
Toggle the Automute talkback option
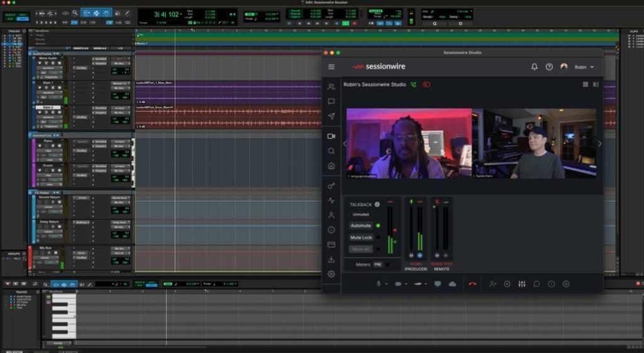tap(361, 225)
